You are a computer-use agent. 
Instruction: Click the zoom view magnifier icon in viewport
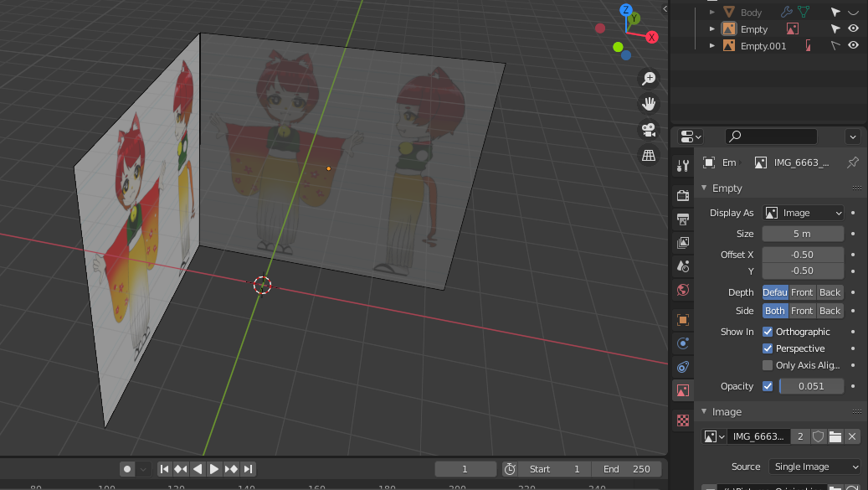point(648,78)
